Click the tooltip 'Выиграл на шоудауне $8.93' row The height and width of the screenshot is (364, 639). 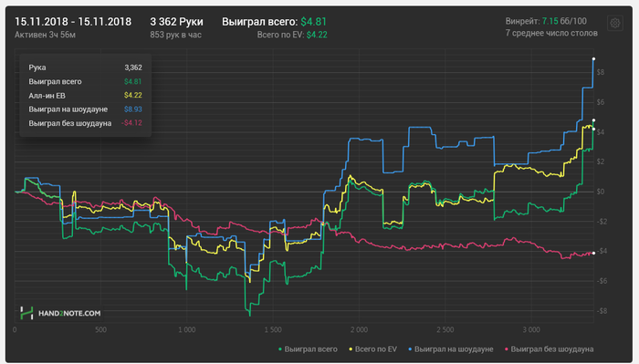[x=85, y=109]
